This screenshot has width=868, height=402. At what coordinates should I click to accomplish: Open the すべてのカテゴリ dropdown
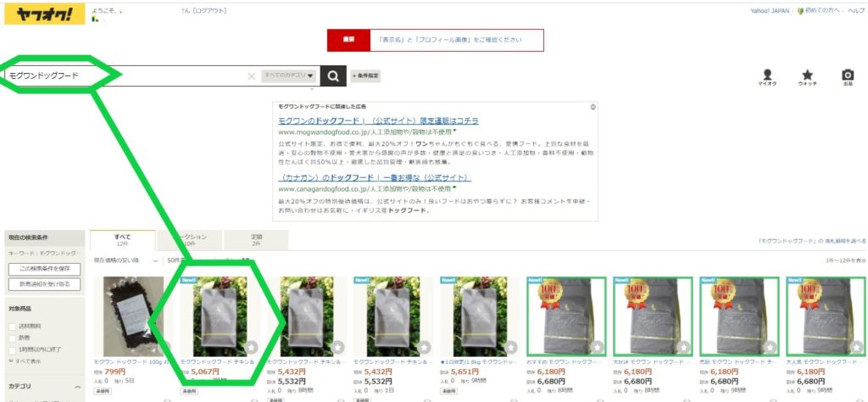(x=290, y=75)
